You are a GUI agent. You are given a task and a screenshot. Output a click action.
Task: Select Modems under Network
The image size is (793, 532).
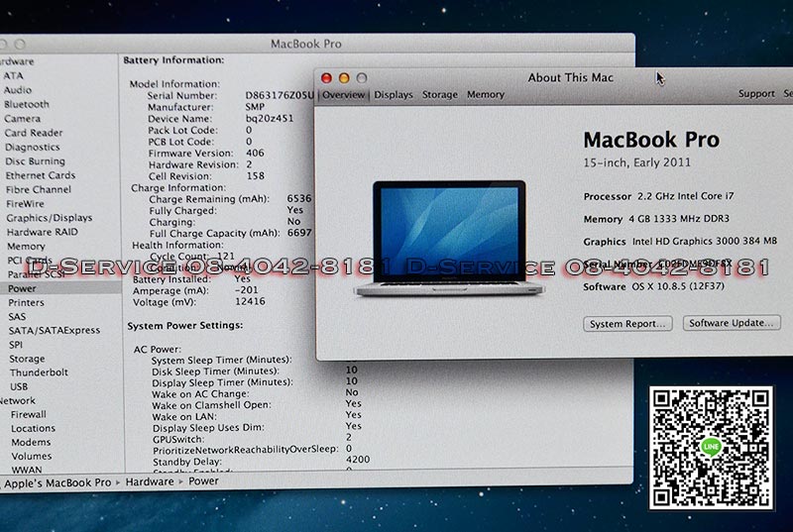pos(31,442)
